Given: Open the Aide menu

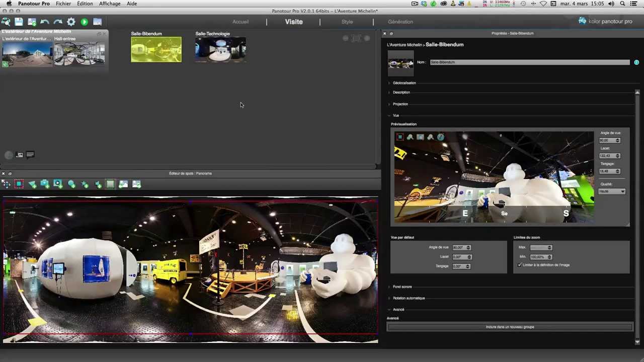Looking at the screenshot, I should (132, 4).
